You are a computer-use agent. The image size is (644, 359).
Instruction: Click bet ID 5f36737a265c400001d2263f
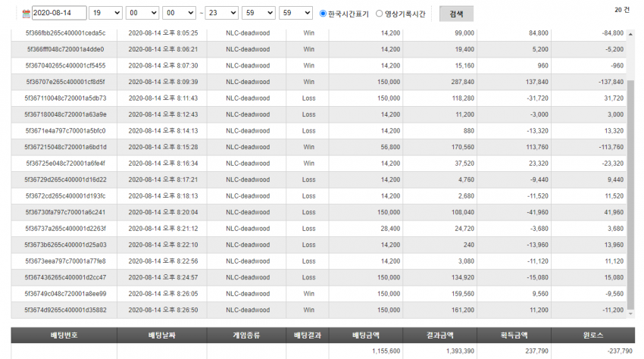coord(65,229)
